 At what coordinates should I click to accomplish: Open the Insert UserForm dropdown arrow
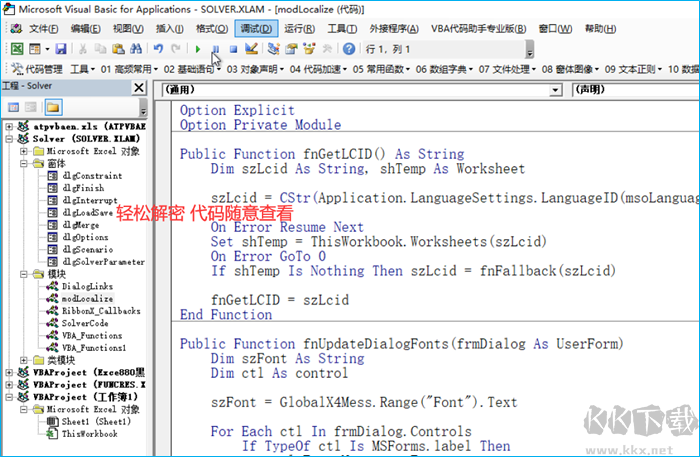point(47,49)
